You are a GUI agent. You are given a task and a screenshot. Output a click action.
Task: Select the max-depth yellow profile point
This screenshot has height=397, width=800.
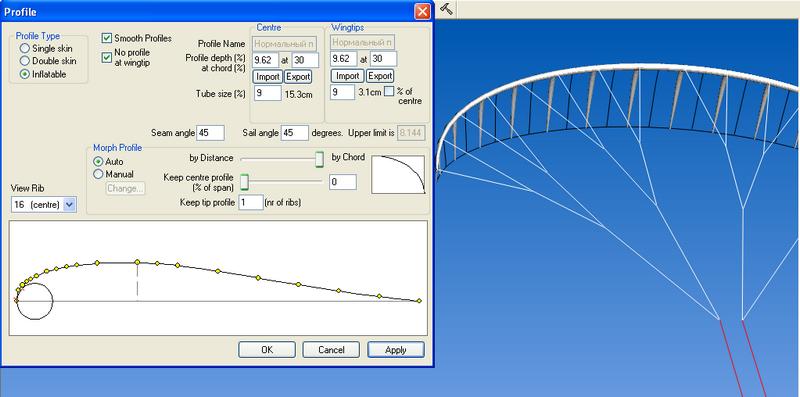(x=137, y=262)
